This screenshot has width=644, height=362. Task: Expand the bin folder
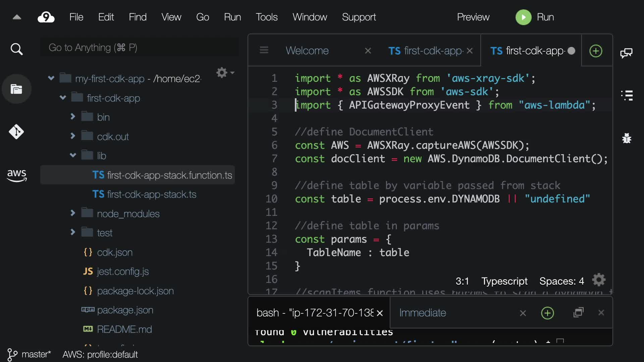[x=73, y=117]
